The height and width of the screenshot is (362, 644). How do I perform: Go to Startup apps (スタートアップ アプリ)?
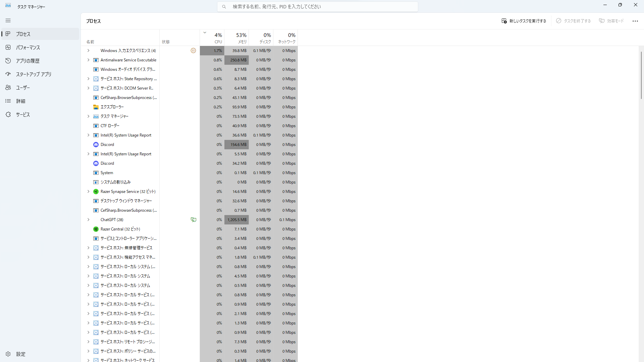click(40, 74)
